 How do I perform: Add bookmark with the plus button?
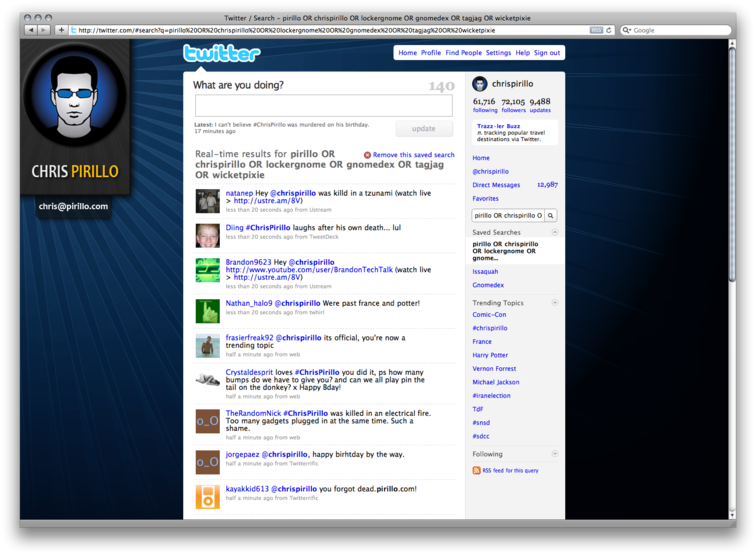point(61,30)
